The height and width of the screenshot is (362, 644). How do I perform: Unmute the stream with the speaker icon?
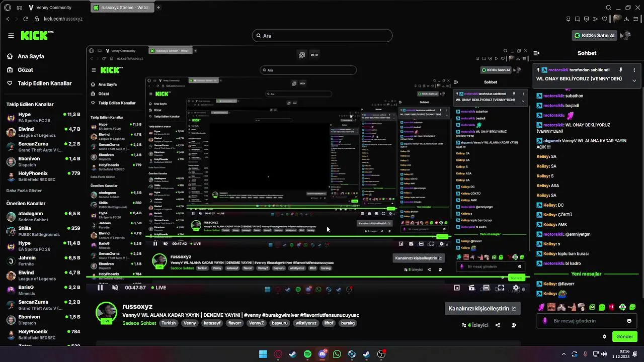tap(115, 288)
